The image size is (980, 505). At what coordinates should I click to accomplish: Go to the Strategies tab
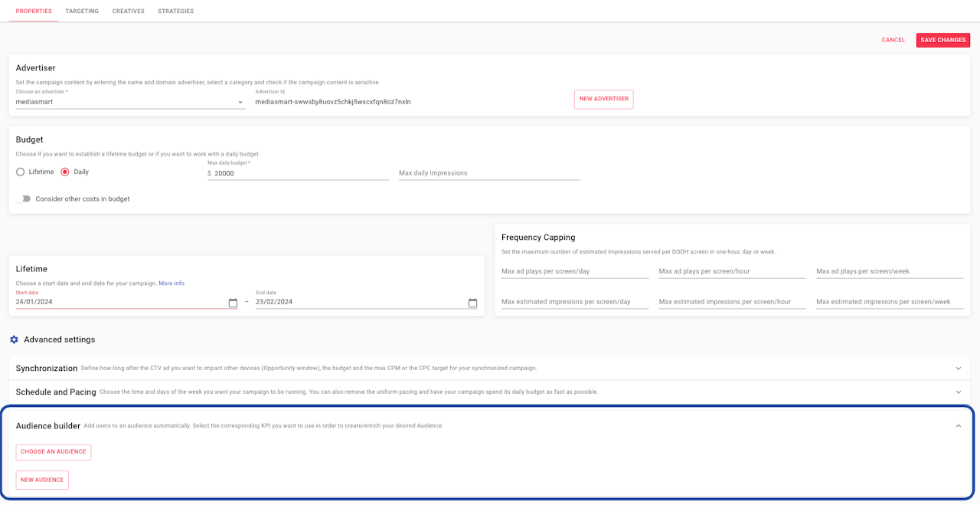(175, 11)
